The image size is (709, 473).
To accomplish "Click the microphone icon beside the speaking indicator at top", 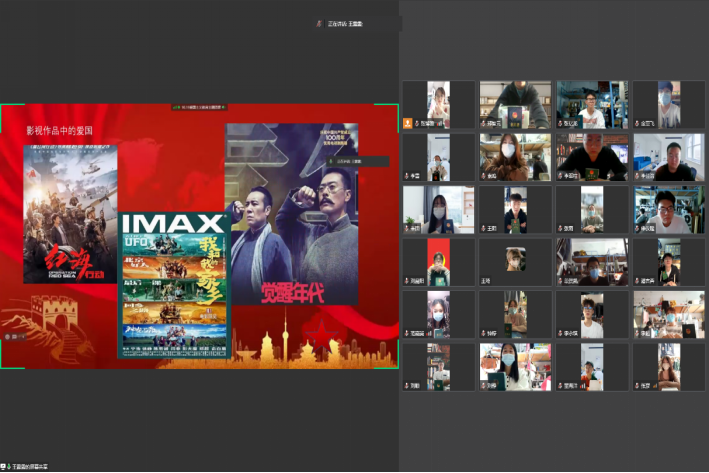I will 319,24.
